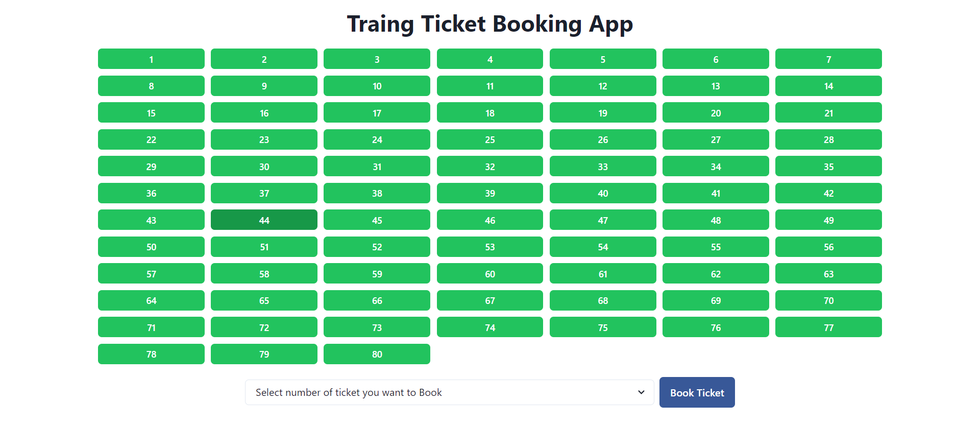Screen dimensions: 980x448
Task: Click seat 53
Action: (489, 247)
